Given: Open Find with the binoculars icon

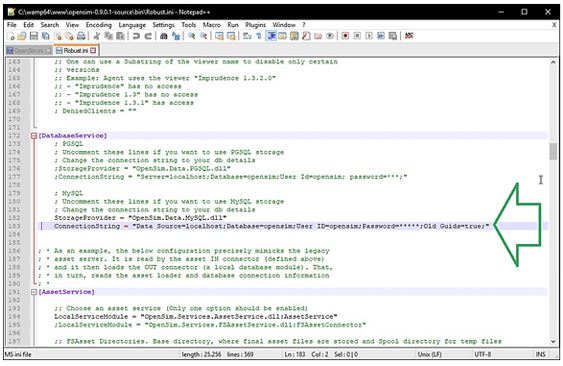Looking at the screenshot, I should point(163,36).
